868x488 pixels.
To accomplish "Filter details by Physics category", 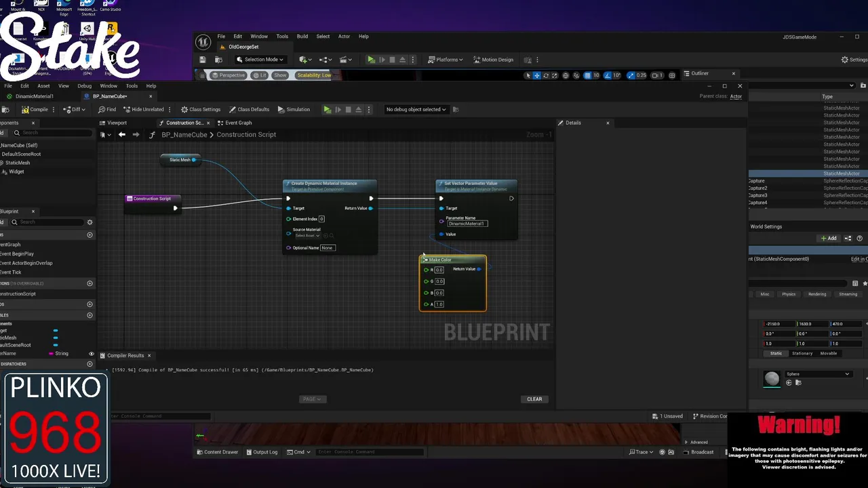I will 789,294.
